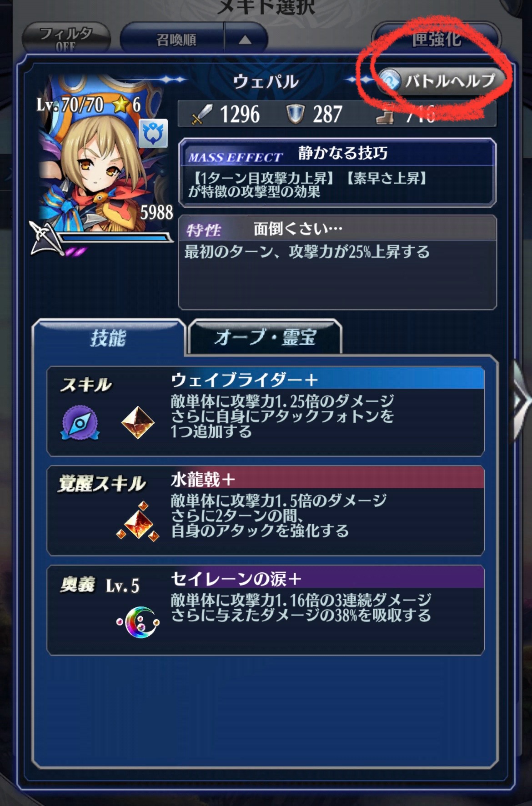Screen dimensions: 532x806
Task: Tap the 強化 enhance button
Action: point(436,38)
